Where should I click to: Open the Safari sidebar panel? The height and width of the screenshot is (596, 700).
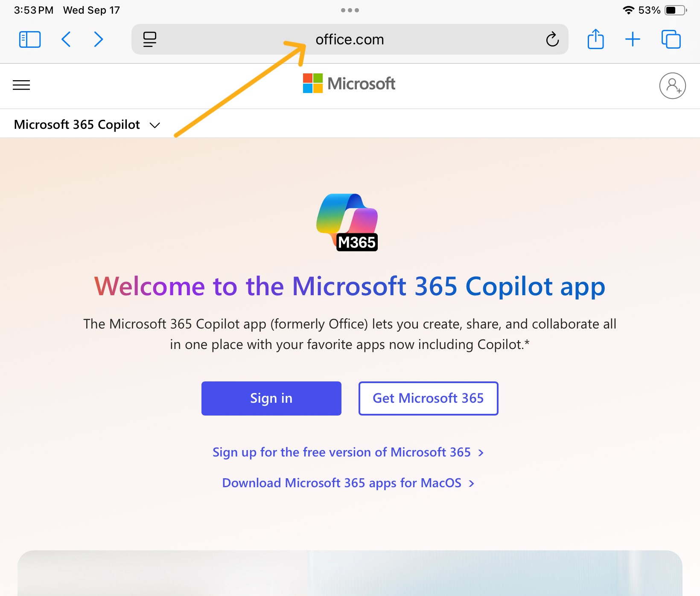(29, 39)
